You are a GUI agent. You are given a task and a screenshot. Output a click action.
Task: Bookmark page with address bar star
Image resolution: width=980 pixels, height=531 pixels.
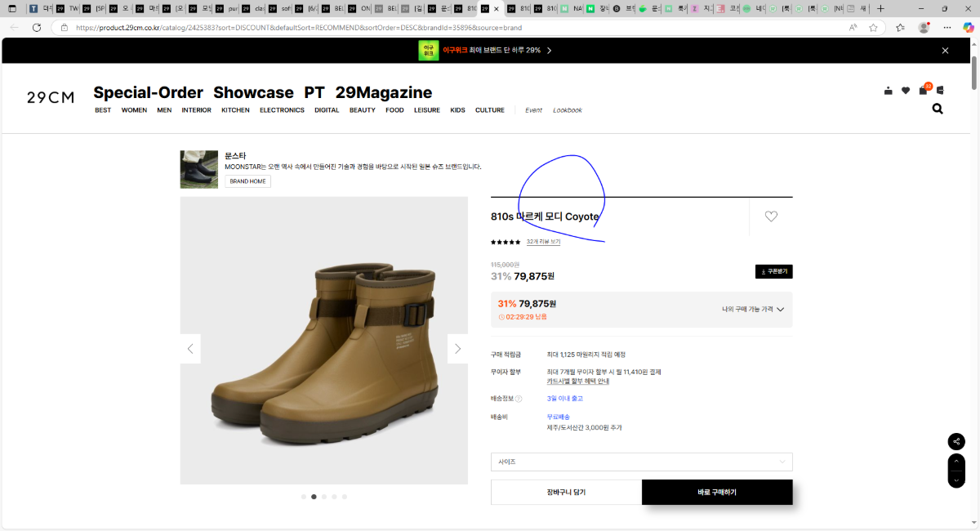pyautogui.click(x=873, y=27)
